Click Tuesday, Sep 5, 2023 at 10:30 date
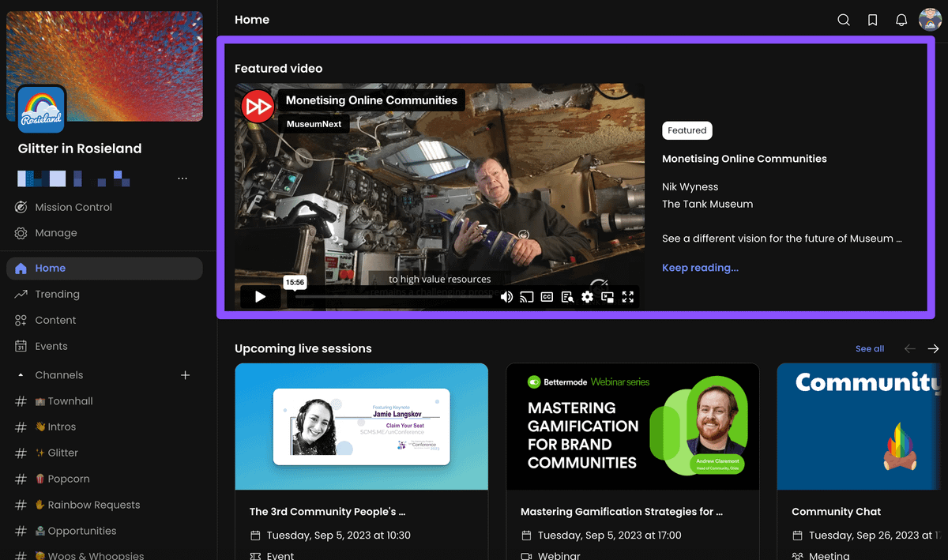This screenshot has height=560, width=948. coord(339,536)
